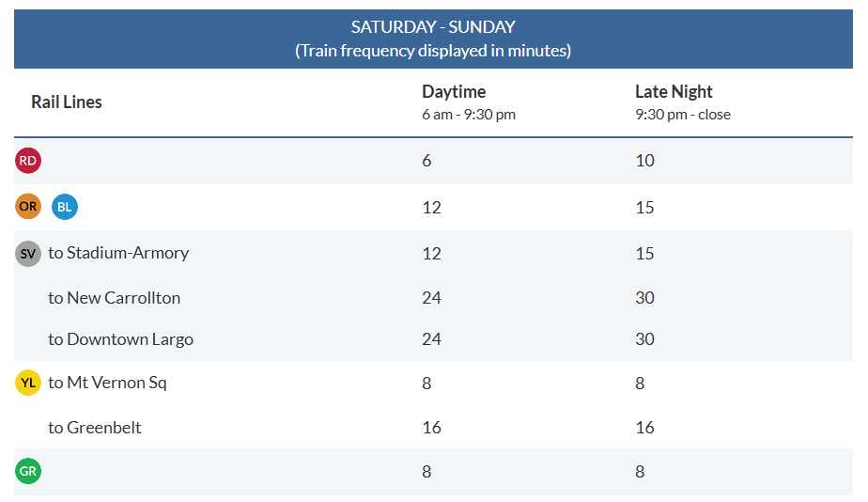Click the Daytime column header
Screen dimensions: 868x502
[x=454, y=92]
